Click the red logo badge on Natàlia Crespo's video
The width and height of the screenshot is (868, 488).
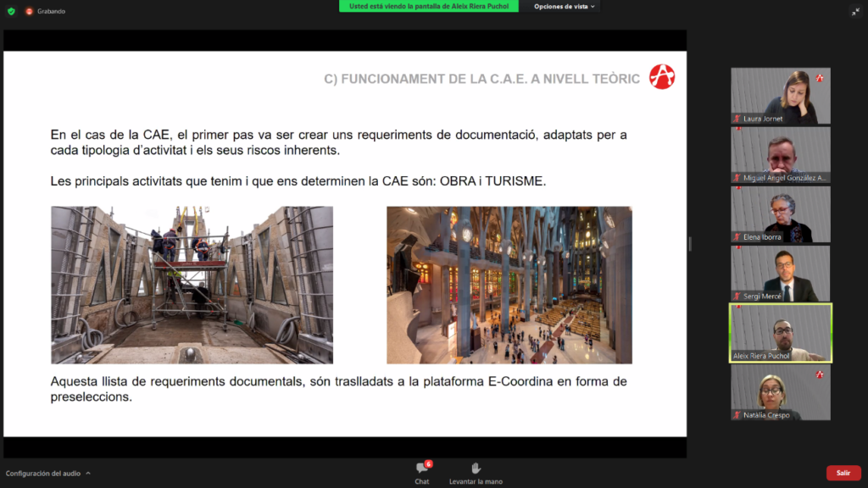[820, 374]
